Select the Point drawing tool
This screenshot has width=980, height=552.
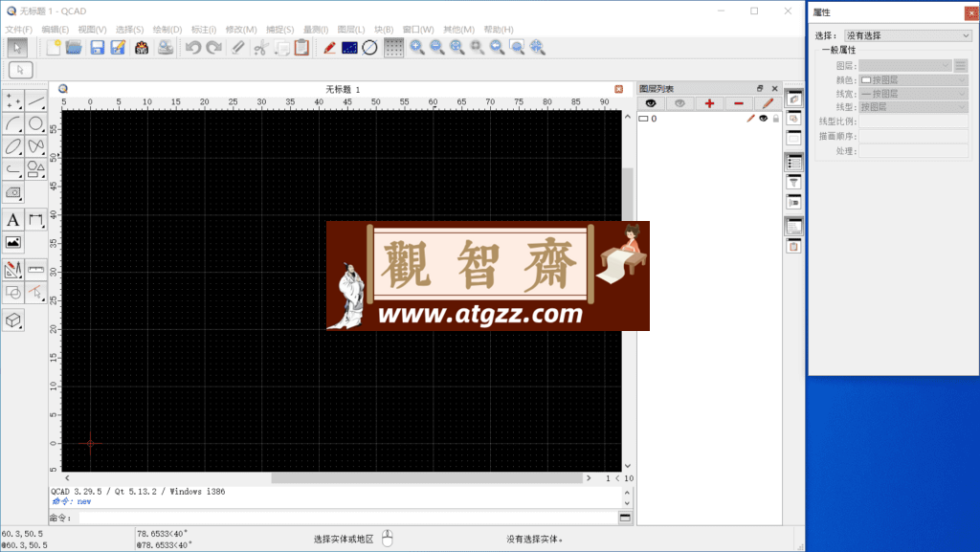click(x=13, y=100)
